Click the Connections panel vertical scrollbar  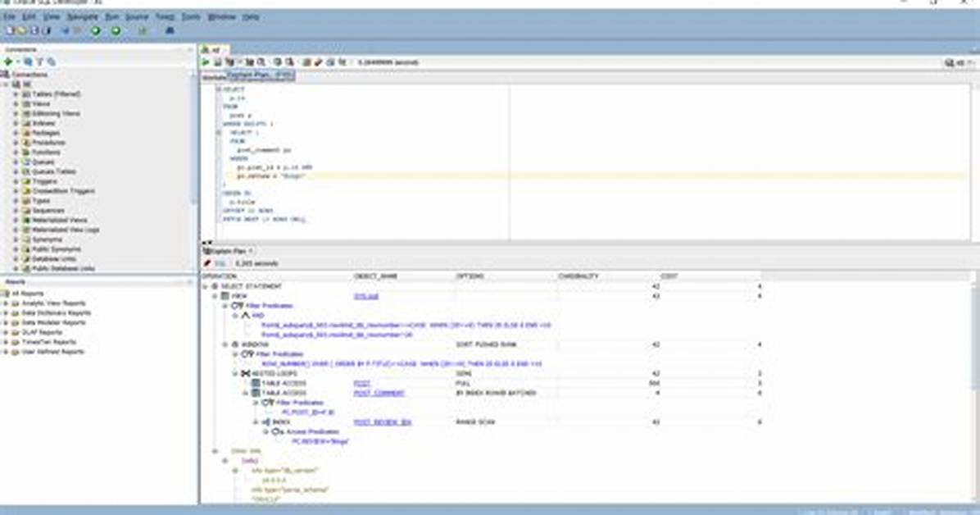point(193,138)
